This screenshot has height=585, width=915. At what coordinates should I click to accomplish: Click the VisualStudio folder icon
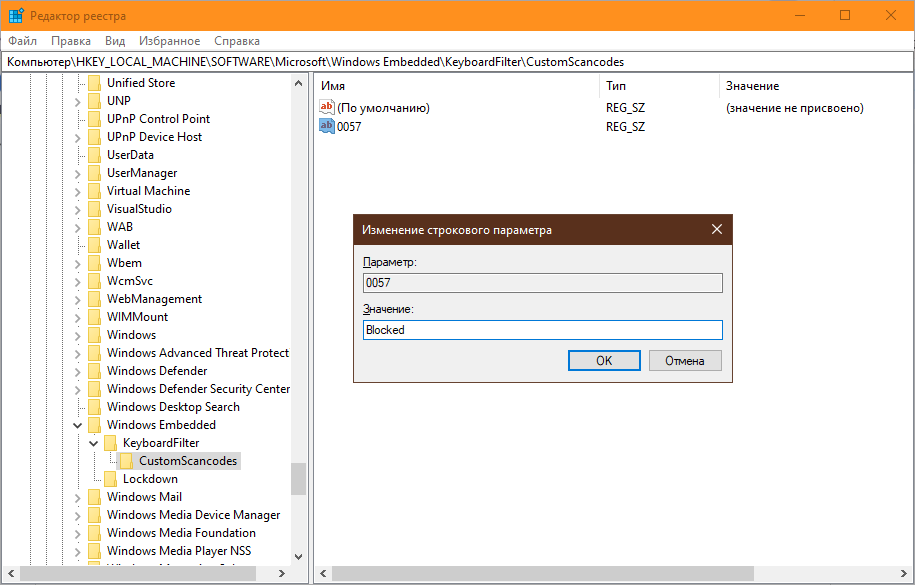point(94,209)
